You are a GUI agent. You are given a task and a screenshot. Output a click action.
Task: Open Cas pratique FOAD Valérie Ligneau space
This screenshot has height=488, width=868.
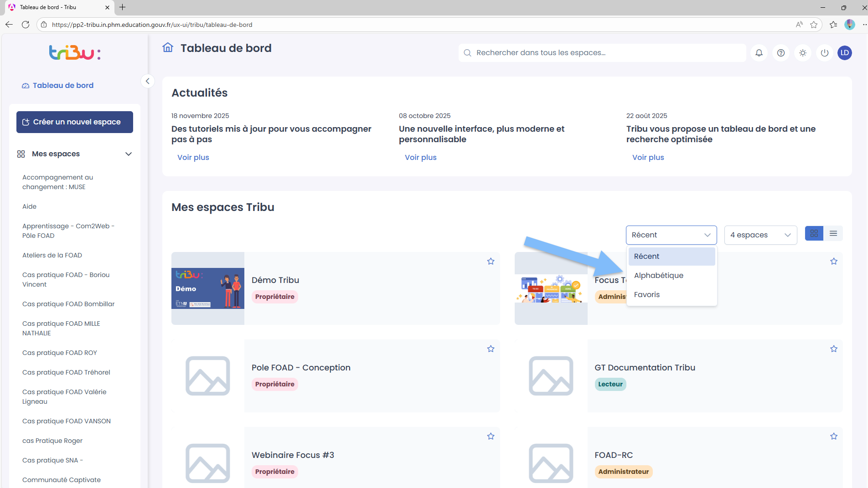point(64,397)
